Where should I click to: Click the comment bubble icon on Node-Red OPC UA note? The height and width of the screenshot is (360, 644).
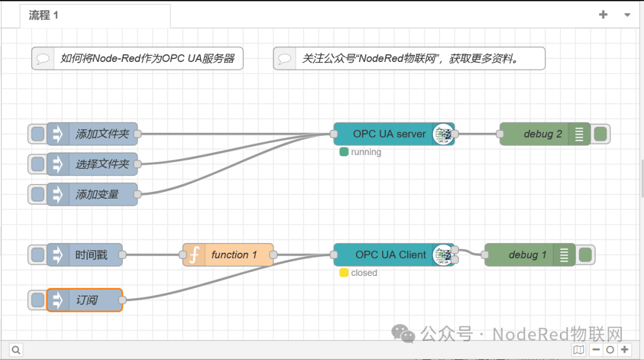click(43, 58)
